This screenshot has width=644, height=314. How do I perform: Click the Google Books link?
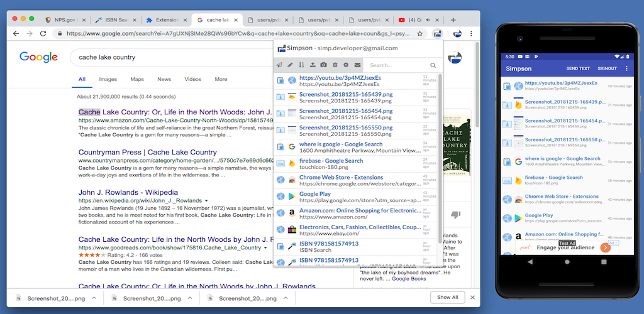[409, 279]
